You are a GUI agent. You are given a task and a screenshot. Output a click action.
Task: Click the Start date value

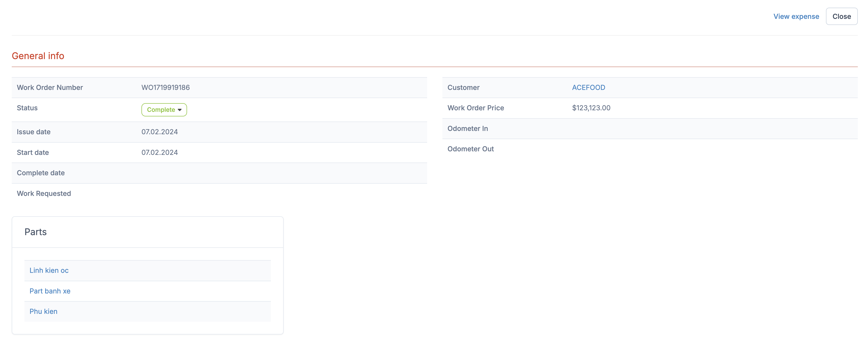click(159, 153)
